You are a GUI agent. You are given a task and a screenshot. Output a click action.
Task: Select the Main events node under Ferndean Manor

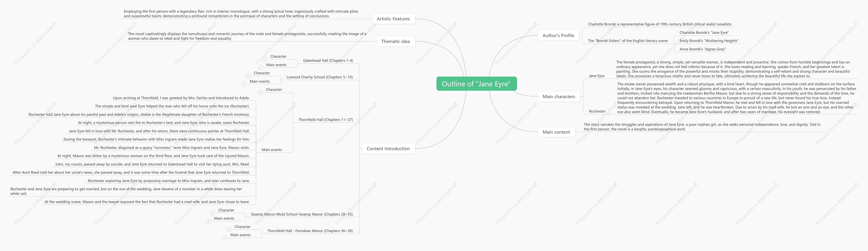(x=241, y=235)
